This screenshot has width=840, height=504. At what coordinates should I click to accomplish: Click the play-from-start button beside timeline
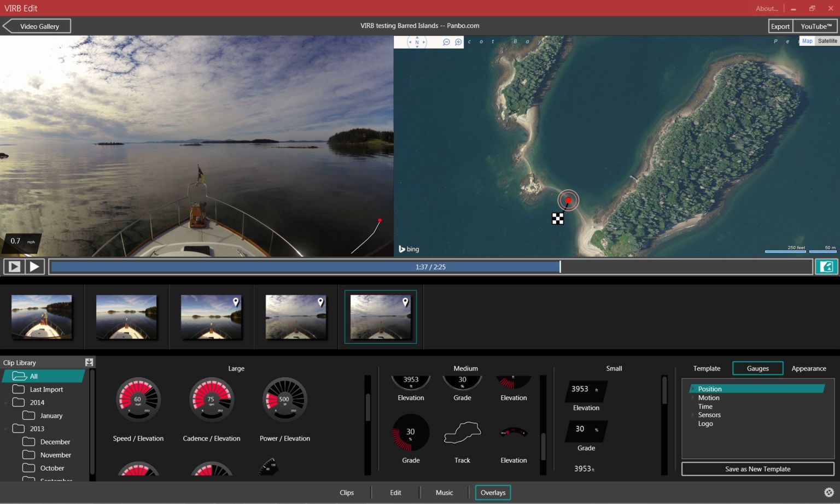(x=14, y=267)
